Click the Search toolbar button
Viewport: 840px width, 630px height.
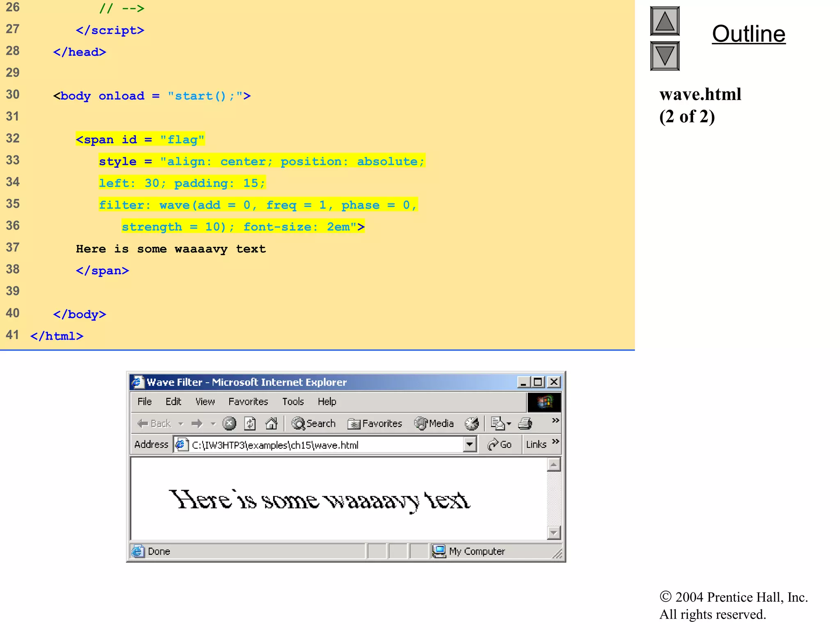pyautogui.click(x=313, y=424)
